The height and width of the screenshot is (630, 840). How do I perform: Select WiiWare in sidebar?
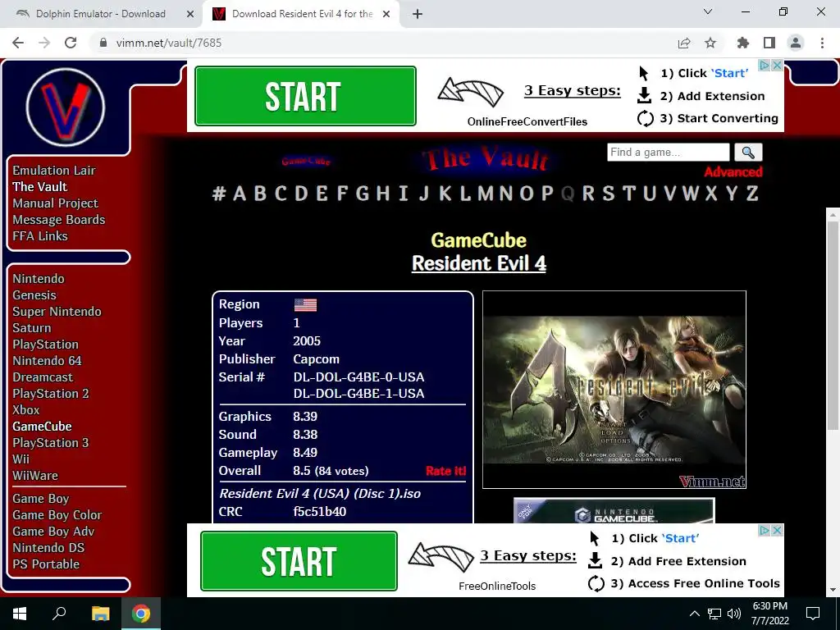point(35,476)
